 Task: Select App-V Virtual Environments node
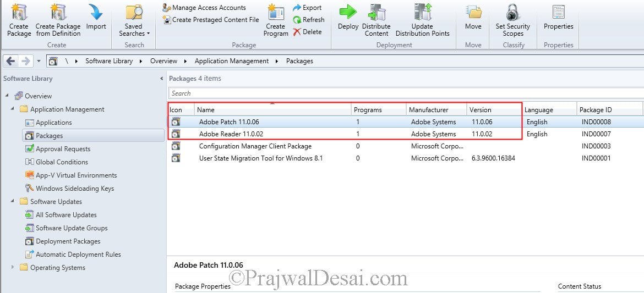point(76,175)
